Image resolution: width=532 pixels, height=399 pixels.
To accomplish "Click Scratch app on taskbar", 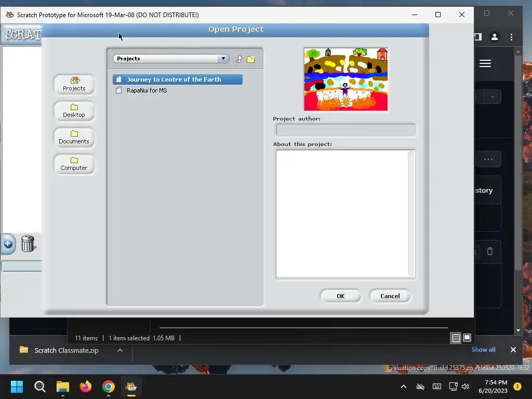I will click(x=131, y=387).
